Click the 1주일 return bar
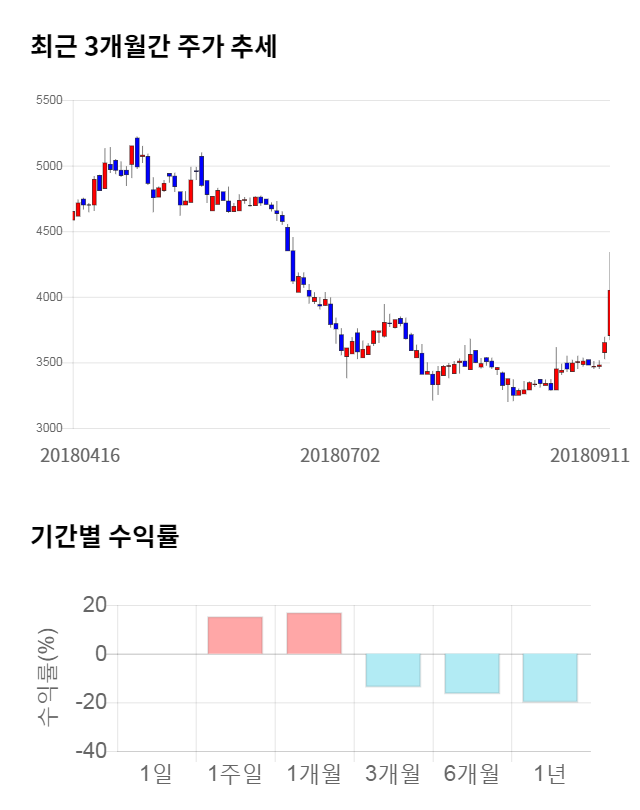 point(235,636)
